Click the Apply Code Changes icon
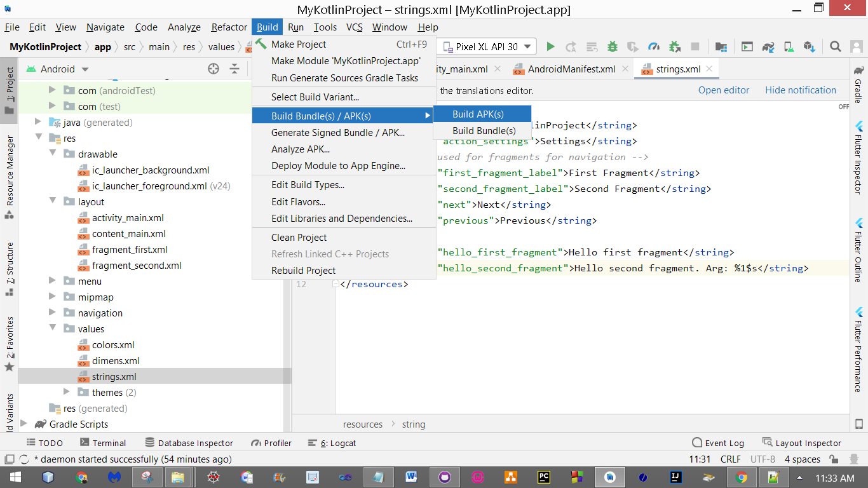 [x=592, y=47]
